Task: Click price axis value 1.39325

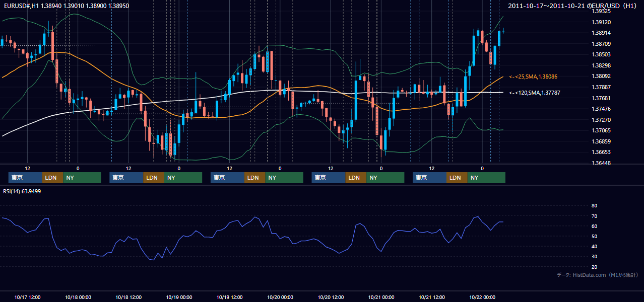Action: pos(601,11)
